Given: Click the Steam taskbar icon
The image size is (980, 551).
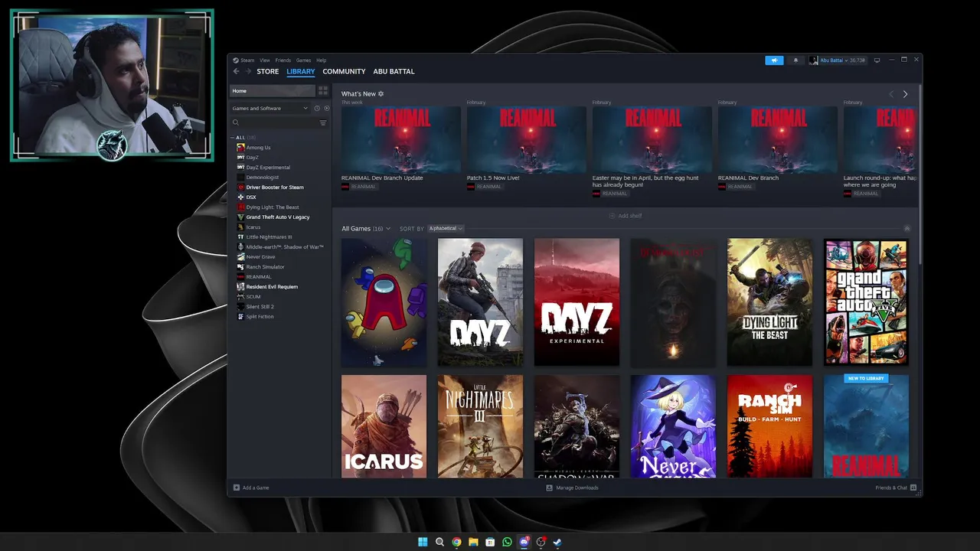Looking at the screenshot, I should pos(557,542).
